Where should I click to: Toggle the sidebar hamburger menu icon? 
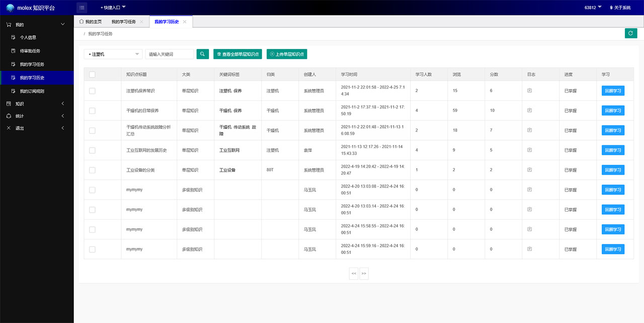click(82, 8)
